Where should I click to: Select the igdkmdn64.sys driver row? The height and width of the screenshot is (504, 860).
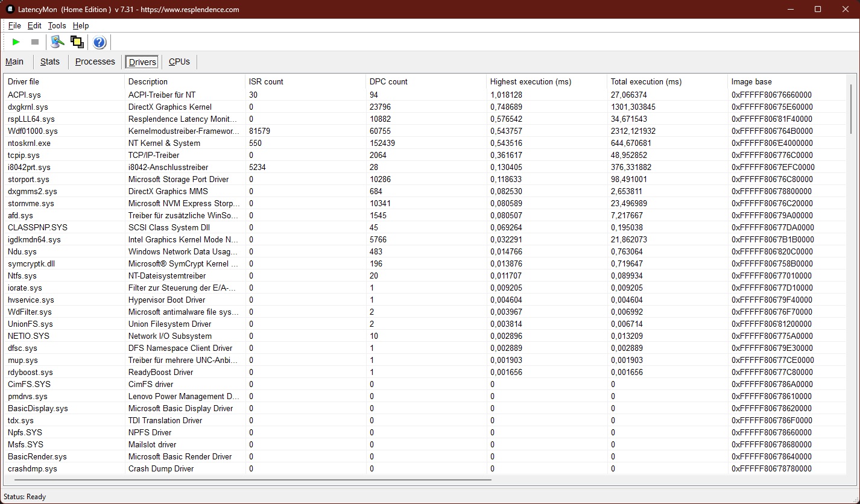pyautogui.click(x=425, y=239)
